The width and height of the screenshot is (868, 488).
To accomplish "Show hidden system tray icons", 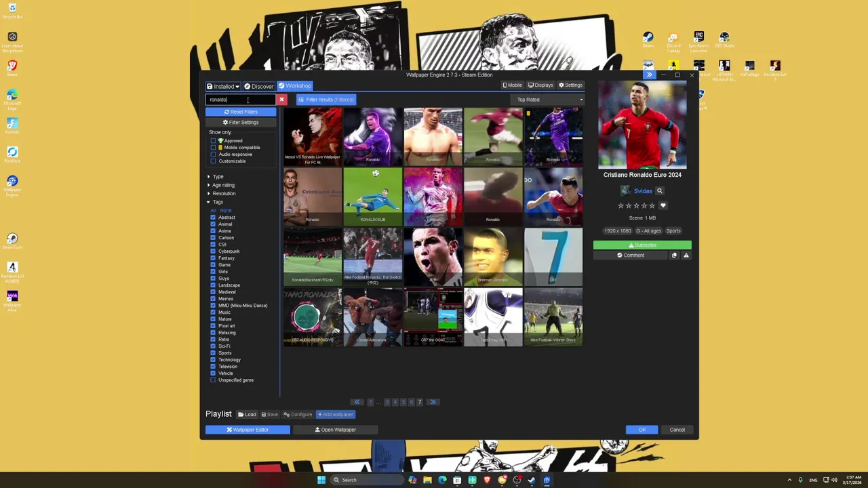I will pos(789,480).
